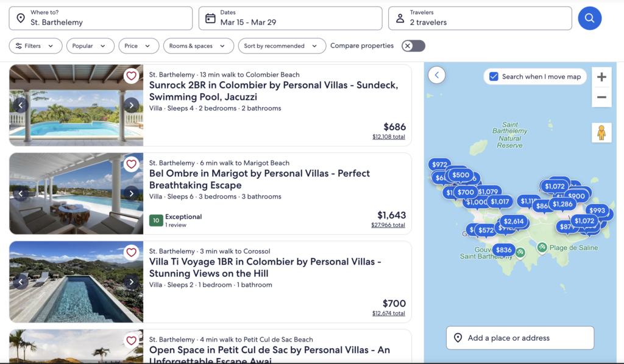Screen dimensions: 624x364
Task: Favorite Villa Ti Voyage with heart icon
Action: [132, 253]
